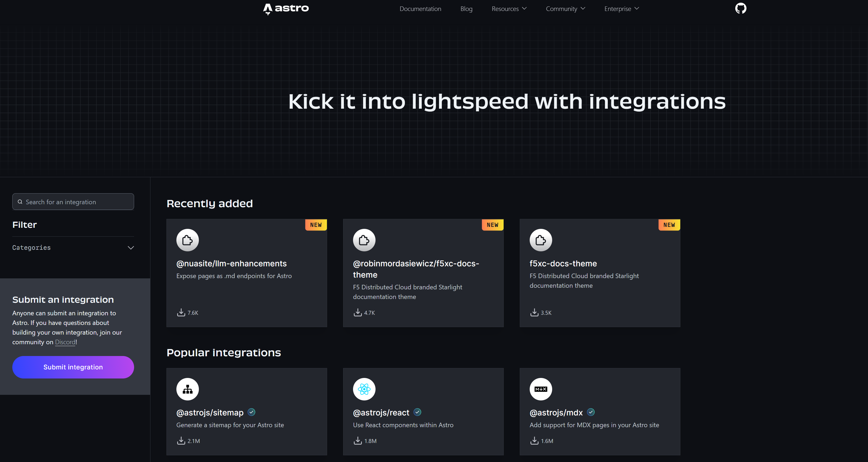The image size is (868, 462).
Task: Click NEW badge on @nuasite/llm-enhancements card
Action: pos(316,225)
